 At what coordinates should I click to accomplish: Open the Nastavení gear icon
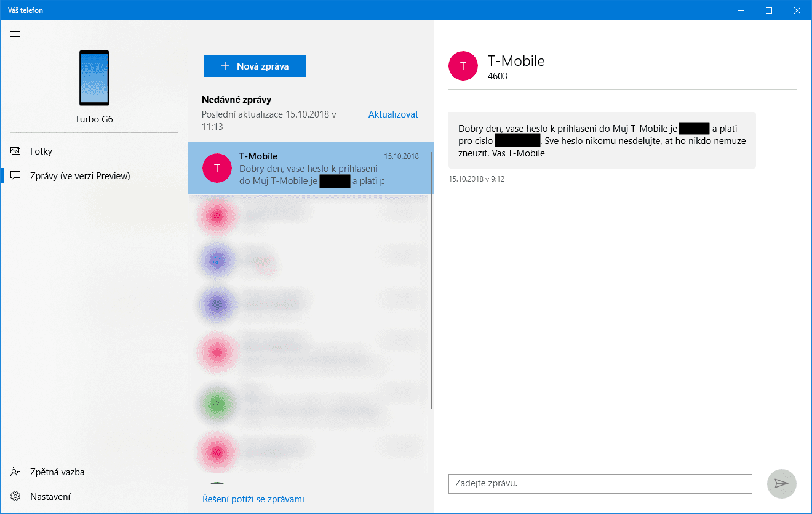(15, 496)
